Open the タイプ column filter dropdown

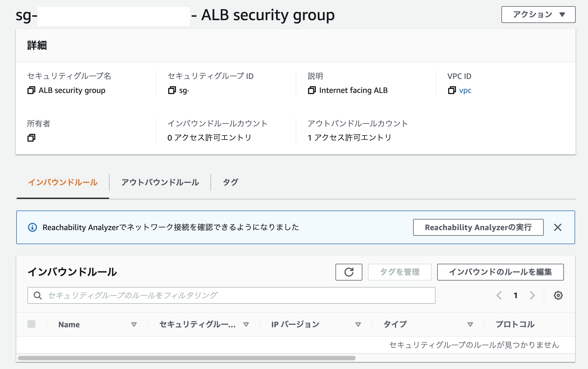tap(470, 324)
